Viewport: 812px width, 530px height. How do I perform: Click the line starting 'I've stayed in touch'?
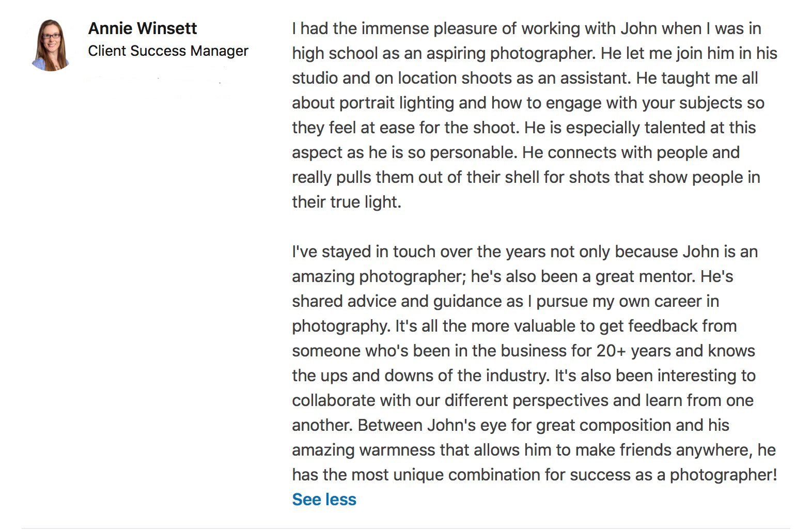click(525, 252)
